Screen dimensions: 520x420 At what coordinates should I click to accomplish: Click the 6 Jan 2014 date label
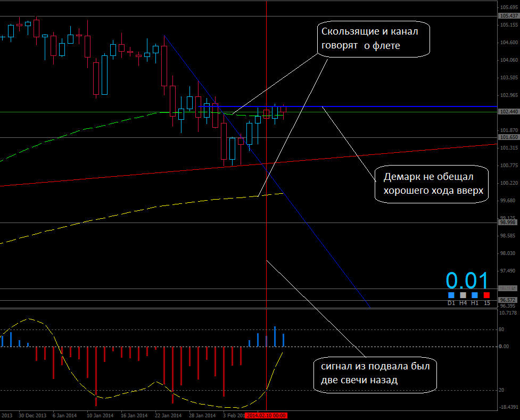65,415
